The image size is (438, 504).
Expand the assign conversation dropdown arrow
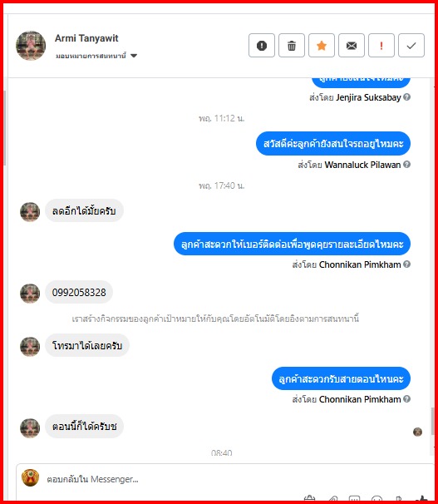pyautogui.click(x=134, y=56)
